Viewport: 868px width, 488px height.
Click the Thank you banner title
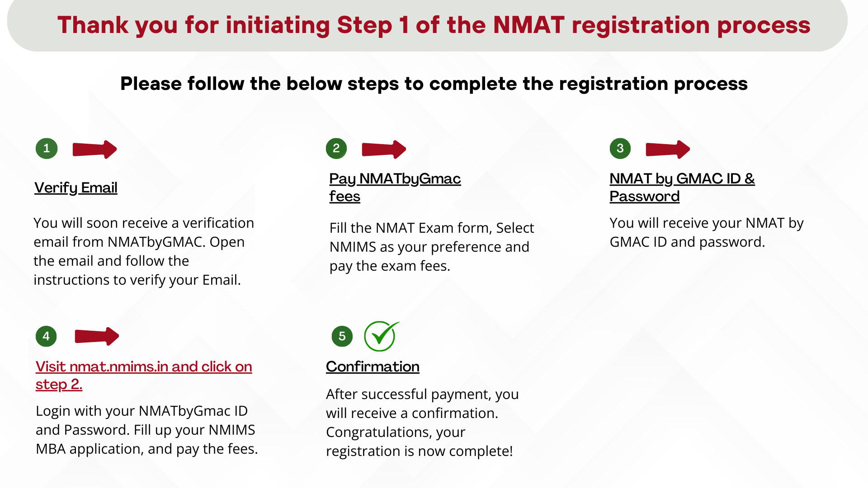tap(434, 25)
